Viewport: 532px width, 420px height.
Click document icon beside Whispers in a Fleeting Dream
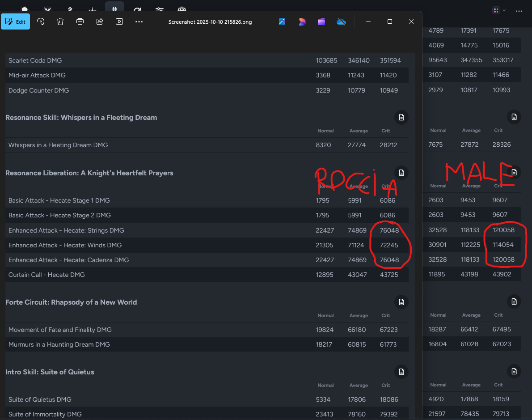point(401,118)
